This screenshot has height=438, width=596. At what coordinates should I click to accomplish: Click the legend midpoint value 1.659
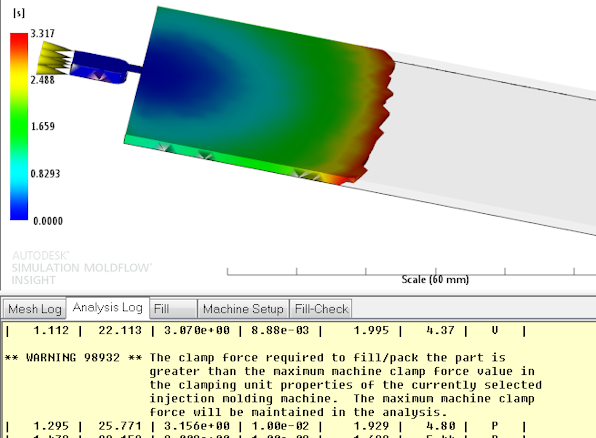[43, 126]
